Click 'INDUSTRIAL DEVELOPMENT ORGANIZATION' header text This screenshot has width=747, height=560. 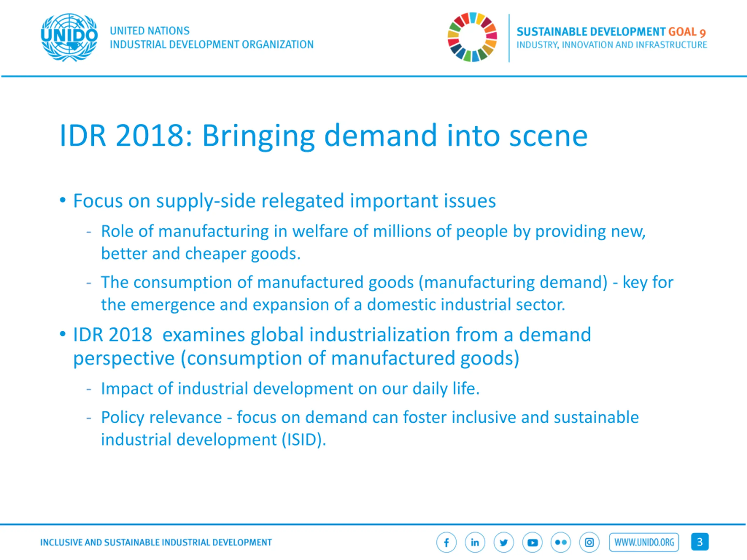(x=212, y=45)
